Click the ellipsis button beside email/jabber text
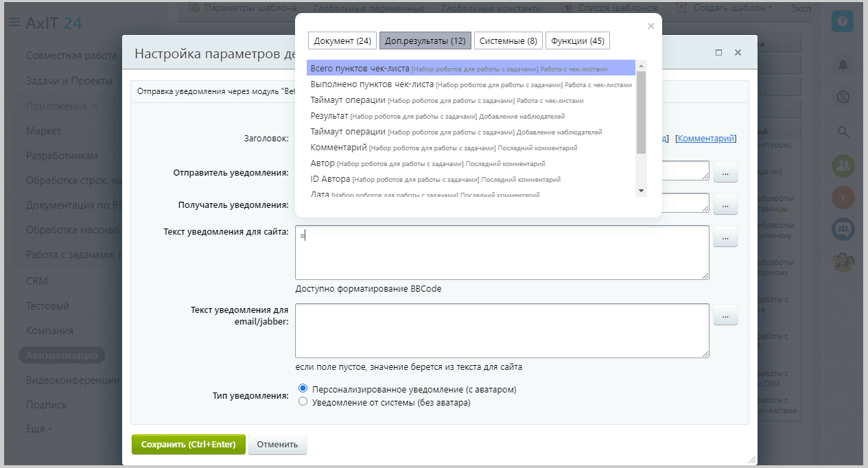This screenshot has width=868, height=468. 725,315
